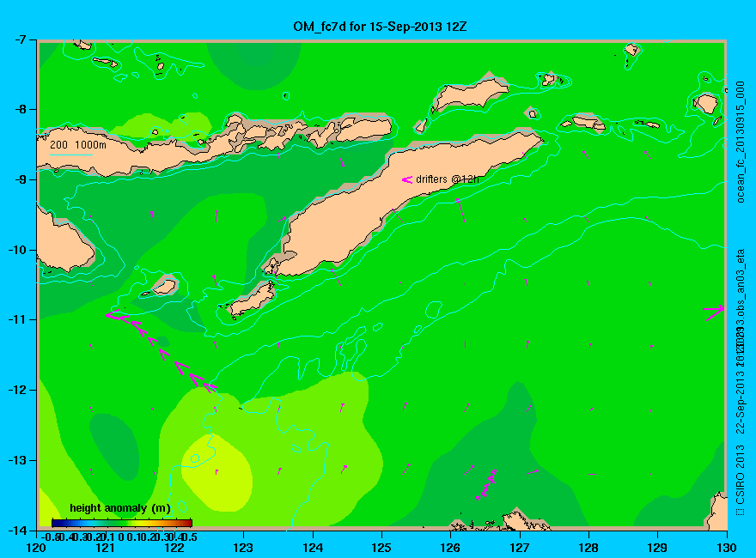Click the 0.5 tick label ending the color bar
The width and height of the screenshot is (756, 558).
[191, 537]
